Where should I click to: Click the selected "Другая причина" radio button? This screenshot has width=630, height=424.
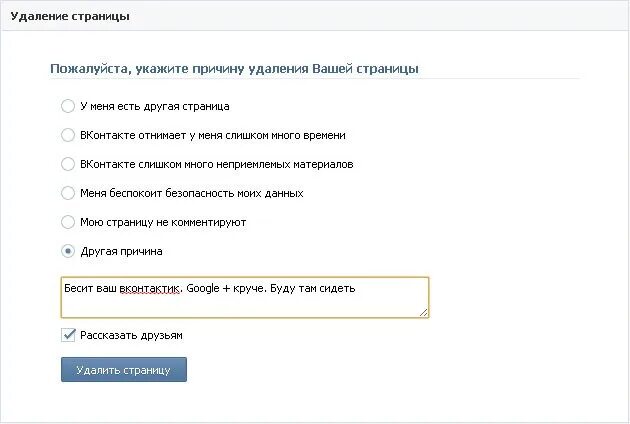click(x=68, y=251)
